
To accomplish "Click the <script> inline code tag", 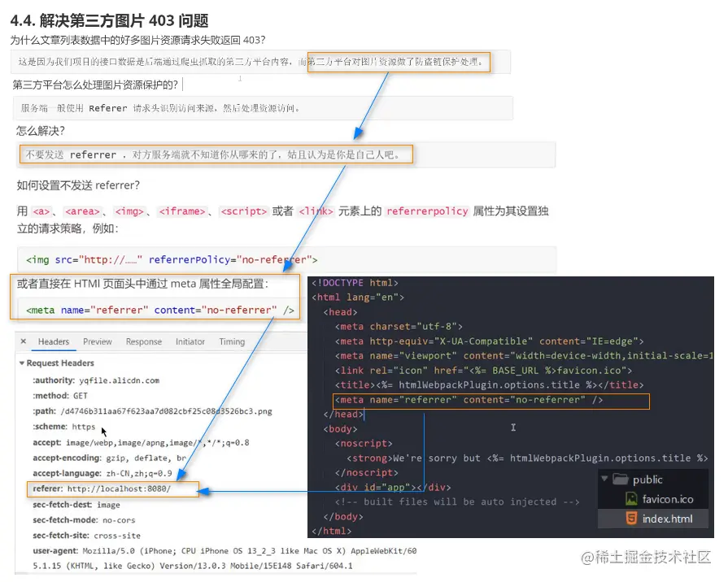I will 244,211.
